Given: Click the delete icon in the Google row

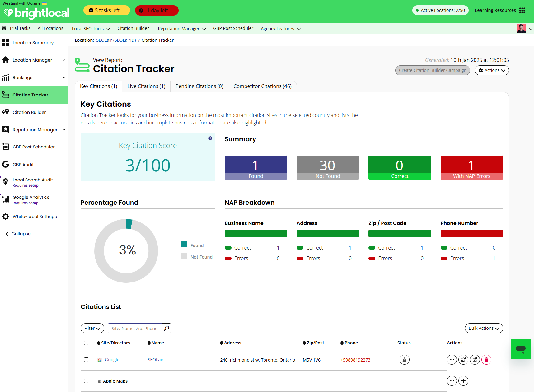Looking at the screenshot, I should pos(486,360).
